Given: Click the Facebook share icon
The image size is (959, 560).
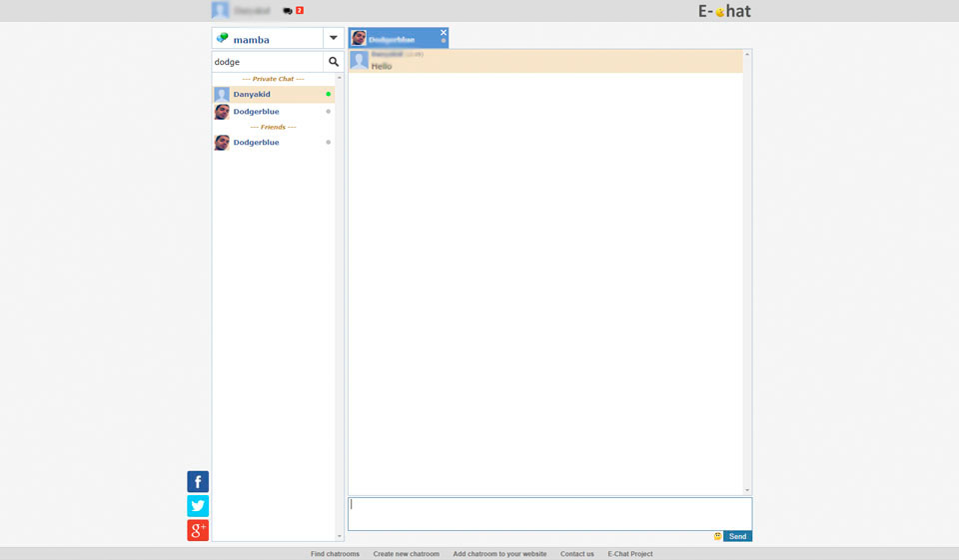Looking at the screenshot, I should point(198,482).
